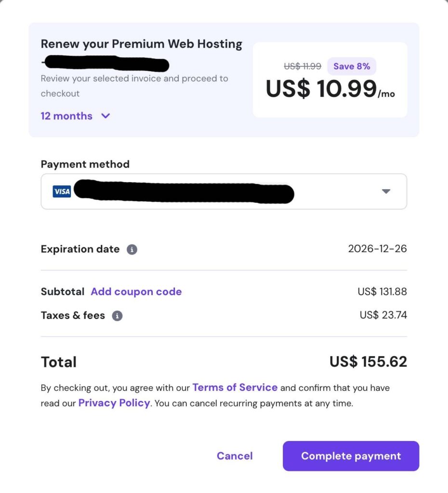This screenshot has width=448, height=493.
Task: Click the Save 8% discount badge
Action: point(352,66)
